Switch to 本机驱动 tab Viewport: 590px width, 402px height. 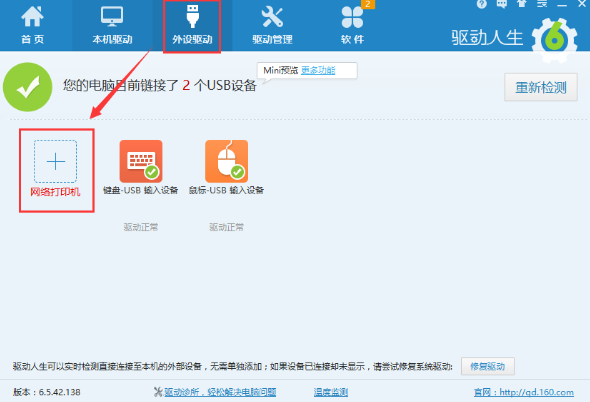point(112,25)
